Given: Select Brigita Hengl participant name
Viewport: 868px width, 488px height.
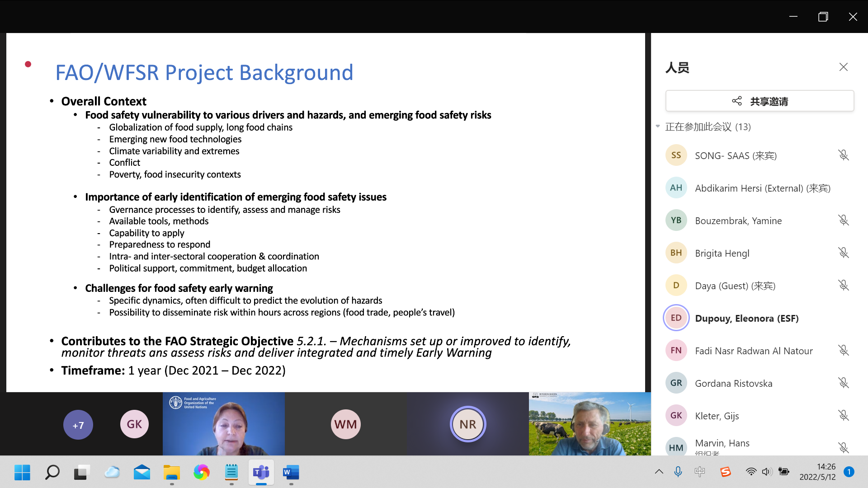Looking at the screenshot, I should point(722,253).
